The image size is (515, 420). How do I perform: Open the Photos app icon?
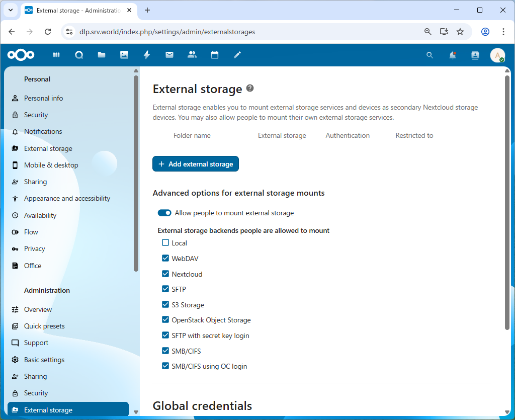pos(124,55)
